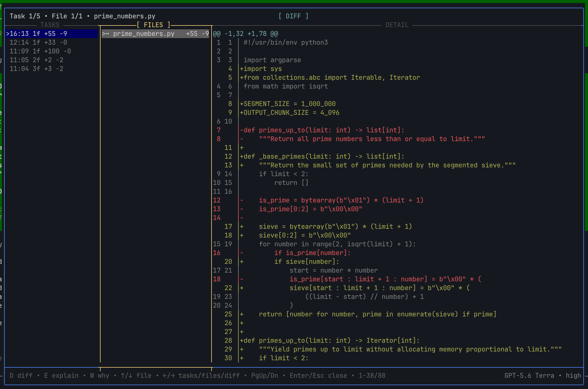Click the 'Enter/Esc close' footer hint

pyautogui.click(x=318, y=376)
